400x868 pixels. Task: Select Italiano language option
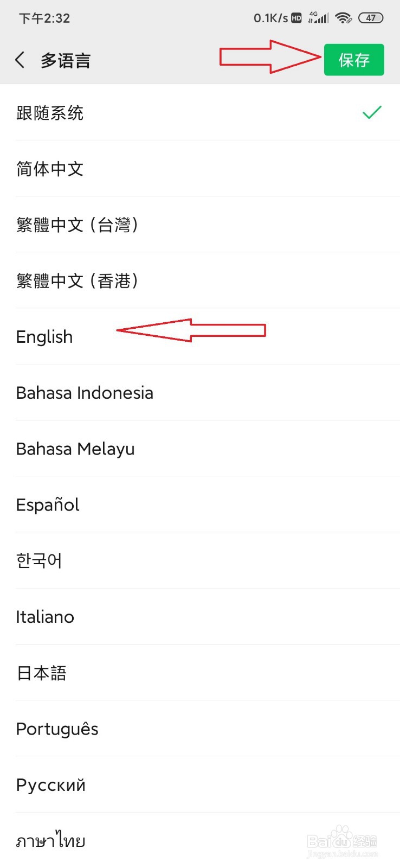(45, 617)
